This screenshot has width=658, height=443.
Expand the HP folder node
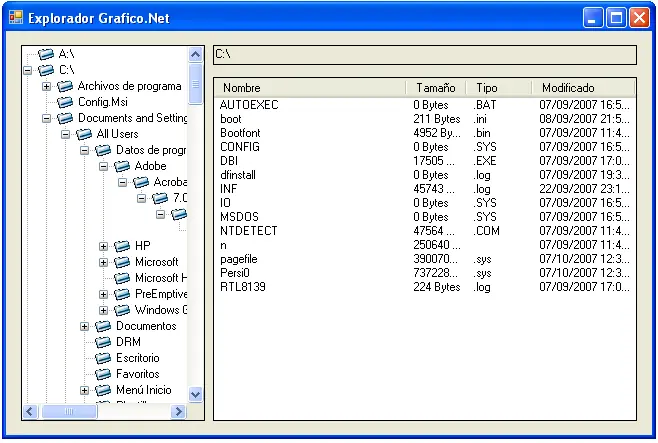click(105, 246)
